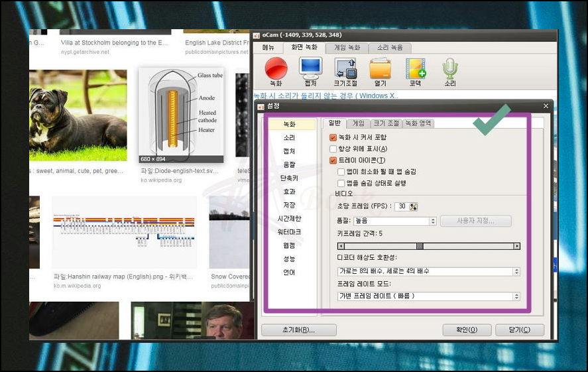588x372 pixels.
Task: Enable 앱이 최소화 될 때 앱 숨김
Action: 341,172
